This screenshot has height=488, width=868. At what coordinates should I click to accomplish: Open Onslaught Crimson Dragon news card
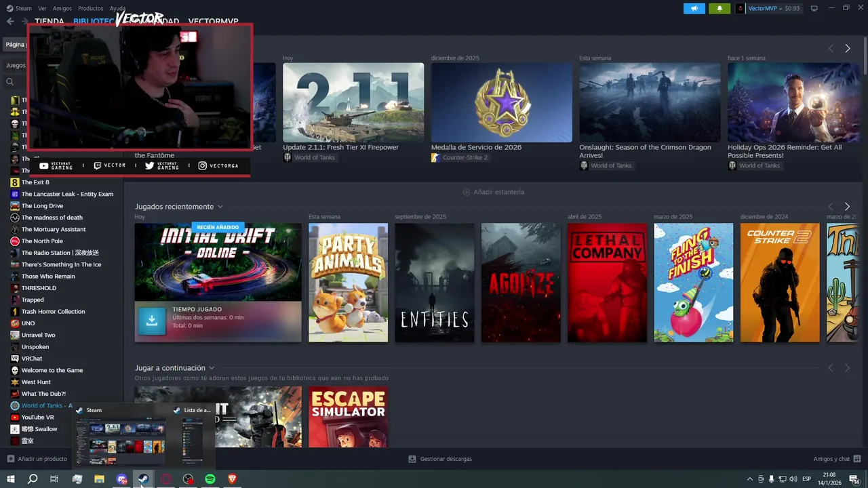click(x=650, y=102)
